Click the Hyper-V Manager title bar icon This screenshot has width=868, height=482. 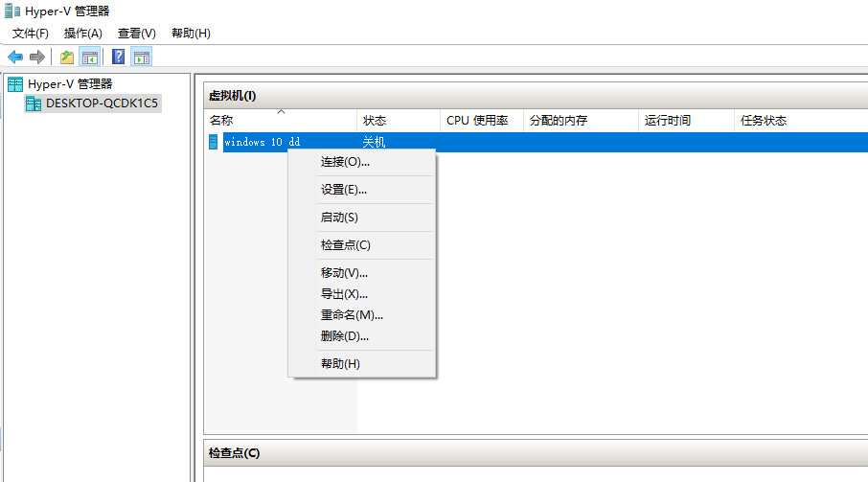coord(12,11)
